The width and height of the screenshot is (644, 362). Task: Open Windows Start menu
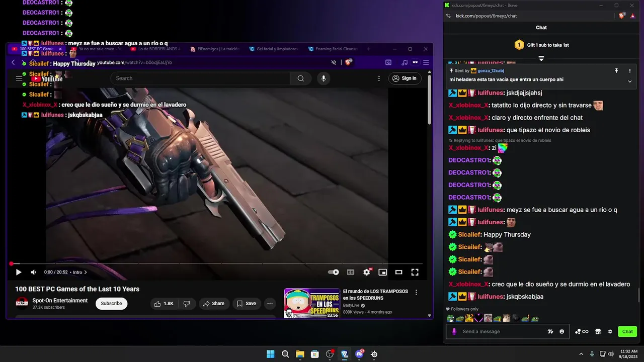tap(270, 354)
